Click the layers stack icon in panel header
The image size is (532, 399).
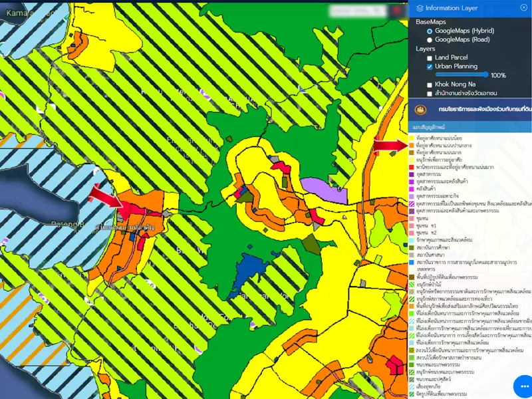tap(419, 8)
